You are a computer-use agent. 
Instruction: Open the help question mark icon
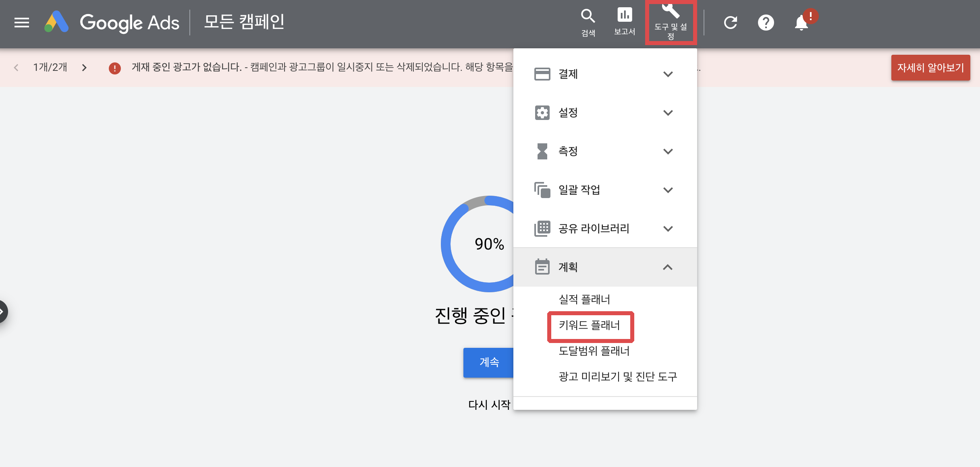pos(766,23)
